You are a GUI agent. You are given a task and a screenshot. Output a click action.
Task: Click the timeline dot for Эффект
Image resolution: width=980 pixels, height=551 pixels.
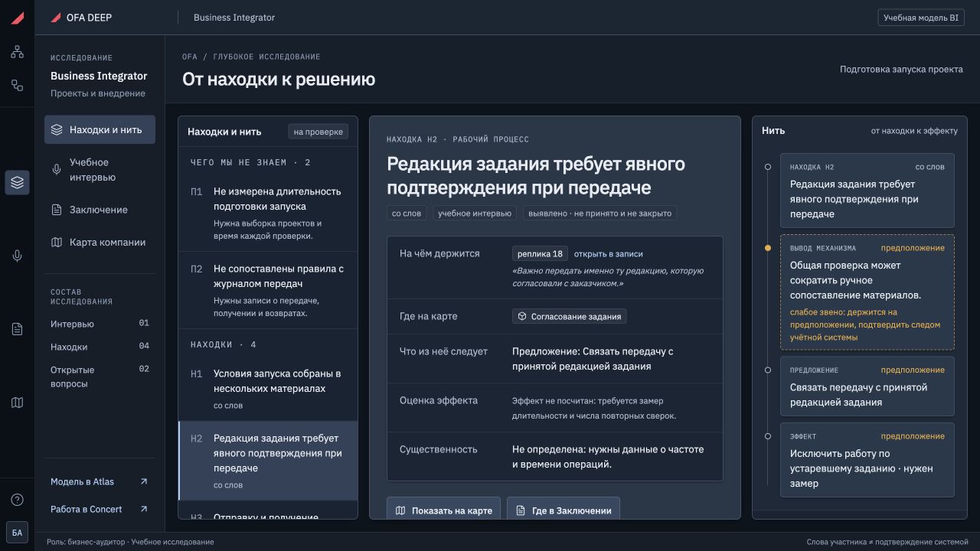768,436
